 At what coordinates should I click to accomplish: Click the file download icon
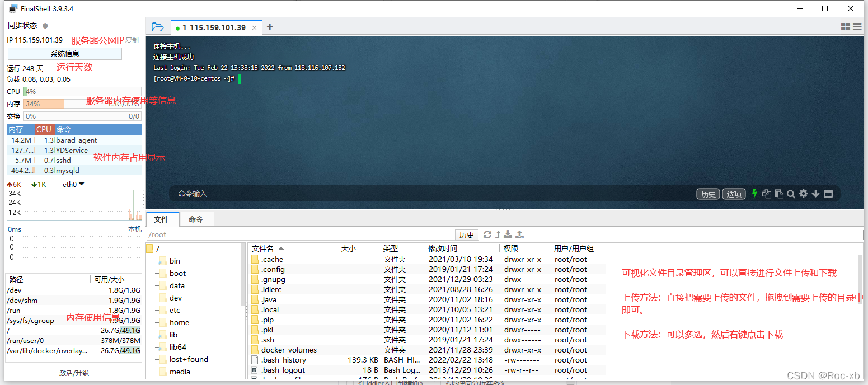508,234
